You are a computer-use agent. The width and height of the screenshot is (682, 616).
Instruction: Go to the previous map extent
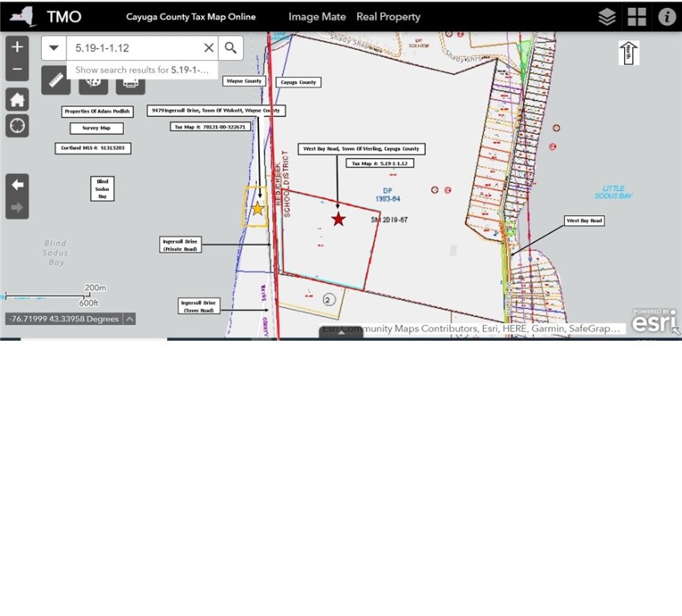click(18, 184)
